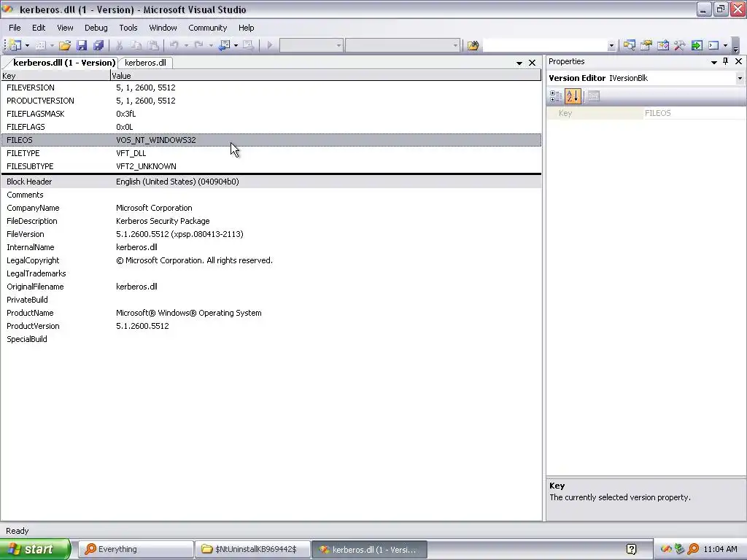Click the Navigate Forward icon
The image size is (747, 560).
click(248, 45)
